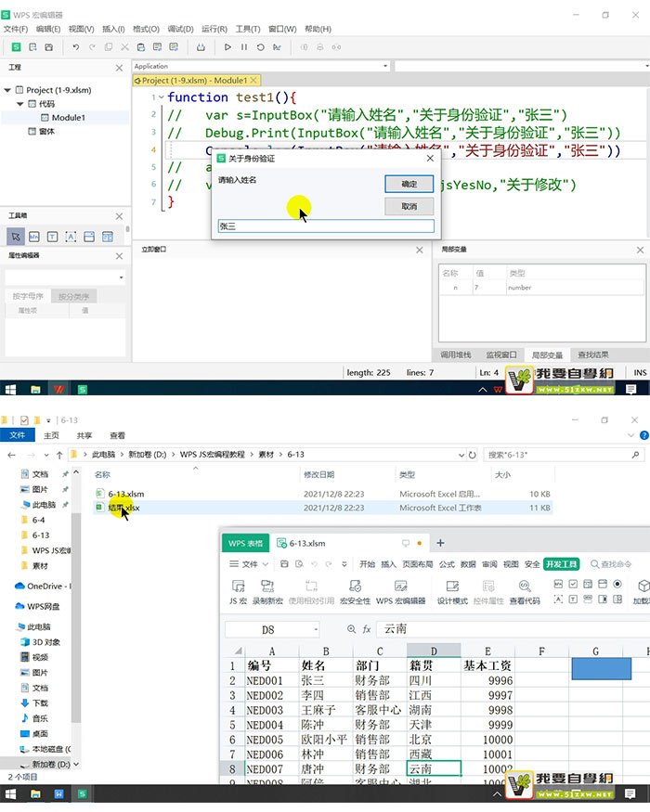Click the green S icon in the File Explorer taskbar
This screenshot has height=812, width=650.
pyautogui.click(x=82, y=793)
